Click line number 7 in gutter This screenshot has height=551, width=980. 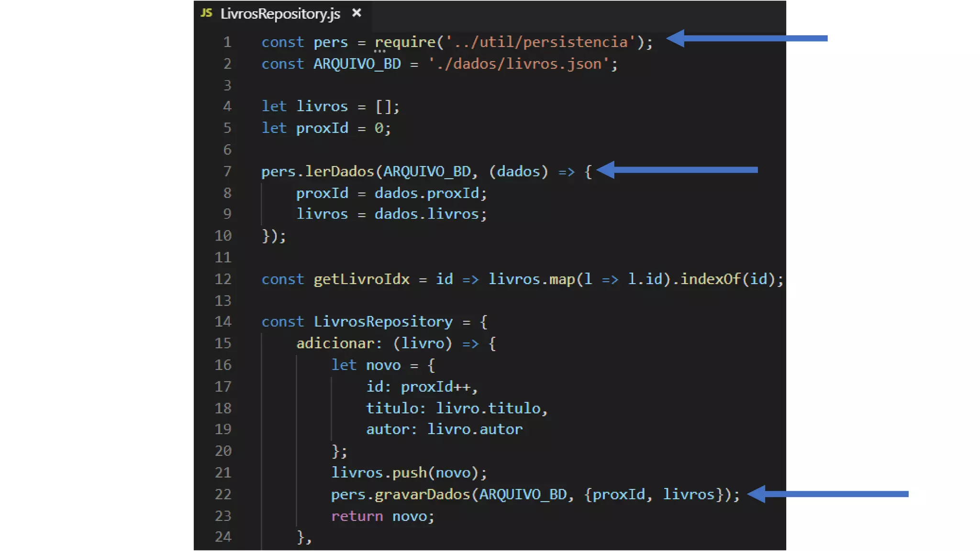pyautogui.click(x=227, y=171)
